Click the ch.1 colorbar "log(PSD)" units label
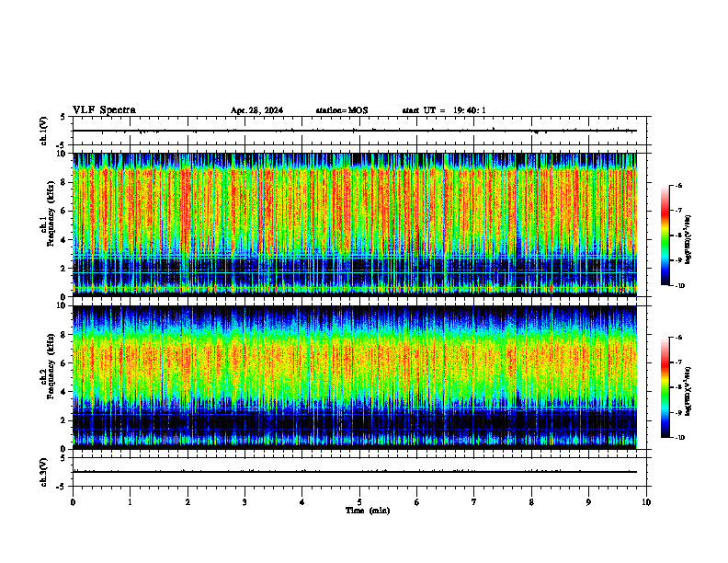Viewport: 728px width, 563px height. [x=688, y=240]
